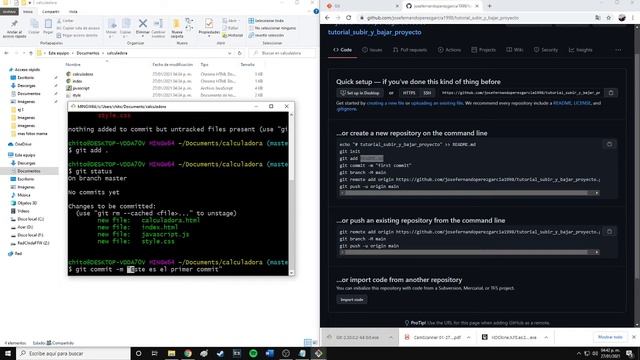Screen dimensions: 640x360
Task: Switch to the Insights tab on GitHub
Action: [x=580, y=50]
